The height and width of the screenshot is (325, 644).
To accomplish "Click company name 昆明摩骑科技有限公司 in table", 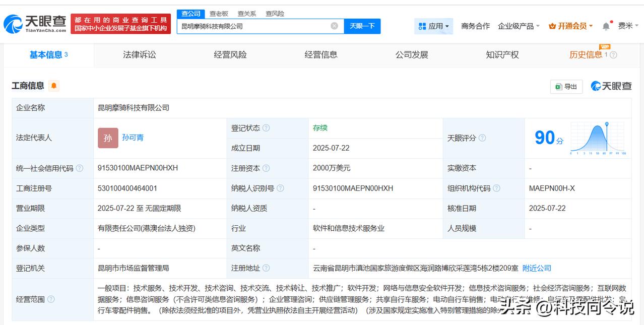I will point(134,108).
